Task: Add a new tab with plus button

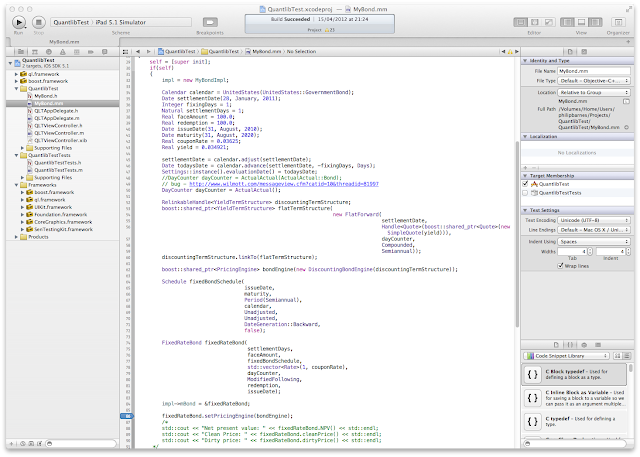Action: coord(628,42)
